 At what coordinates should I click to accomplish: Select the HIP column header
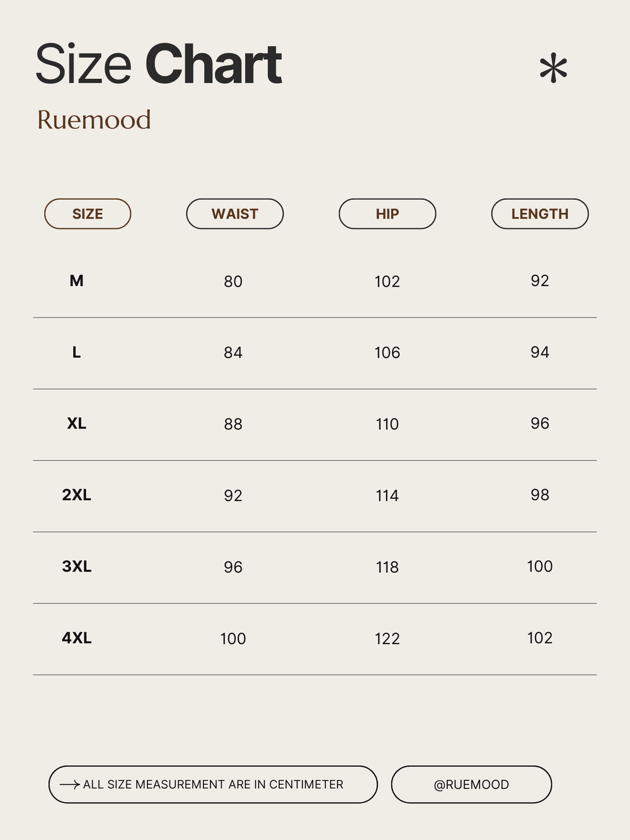point(387,214)
